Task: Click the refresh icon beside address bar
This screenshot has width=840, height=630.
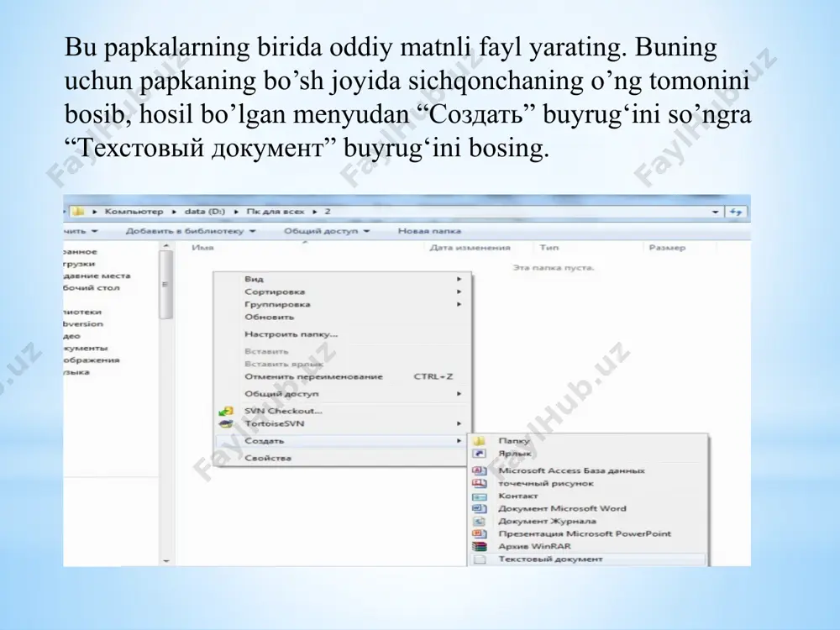Action: click(736, 213)
